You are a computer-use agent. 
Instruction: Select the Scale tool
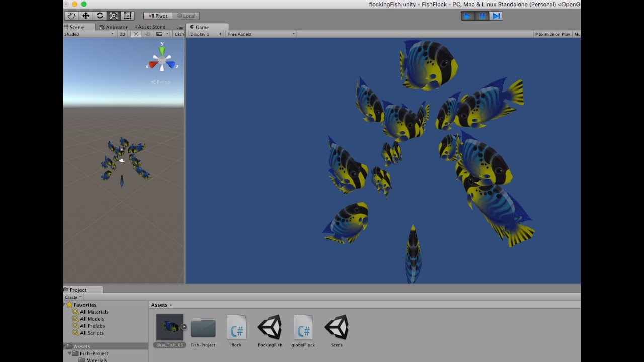tap(113, 16)
